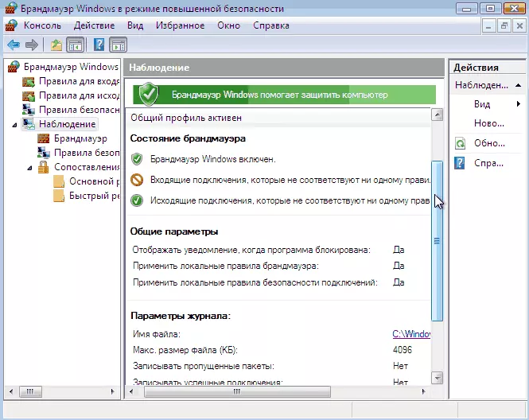Click the Обно... refresh action
The height and width of the screenshot is (420, 529).
click(488, 143)
